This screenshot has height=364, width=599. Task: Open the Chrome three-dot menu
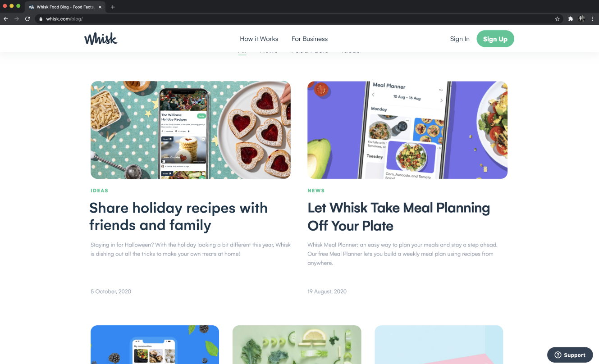point(592,19)
